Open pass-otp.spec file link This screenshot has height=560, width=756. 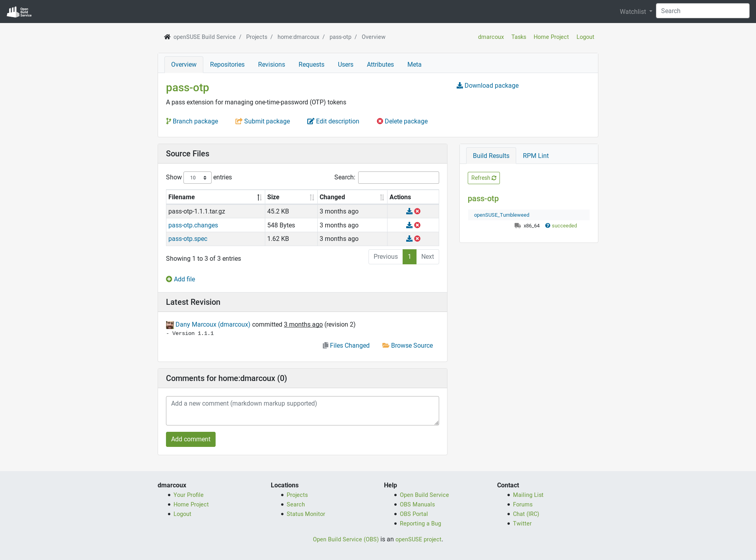click(x=188, y=239)
